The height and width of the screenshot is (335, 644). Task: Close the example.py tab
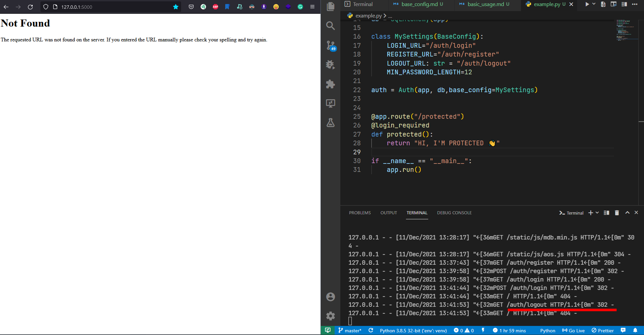571,4
